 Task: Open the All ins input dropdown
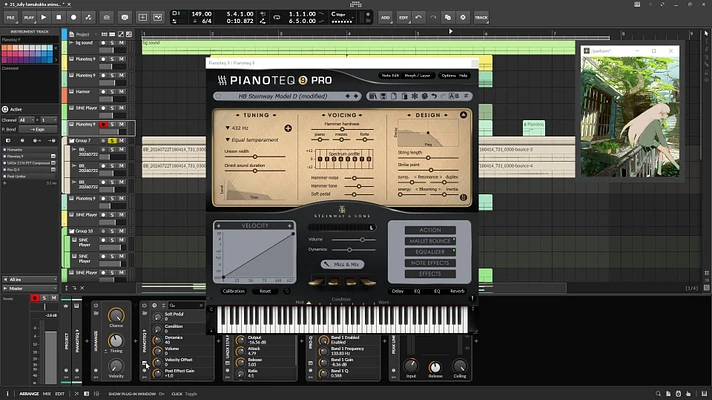[30, 280]
